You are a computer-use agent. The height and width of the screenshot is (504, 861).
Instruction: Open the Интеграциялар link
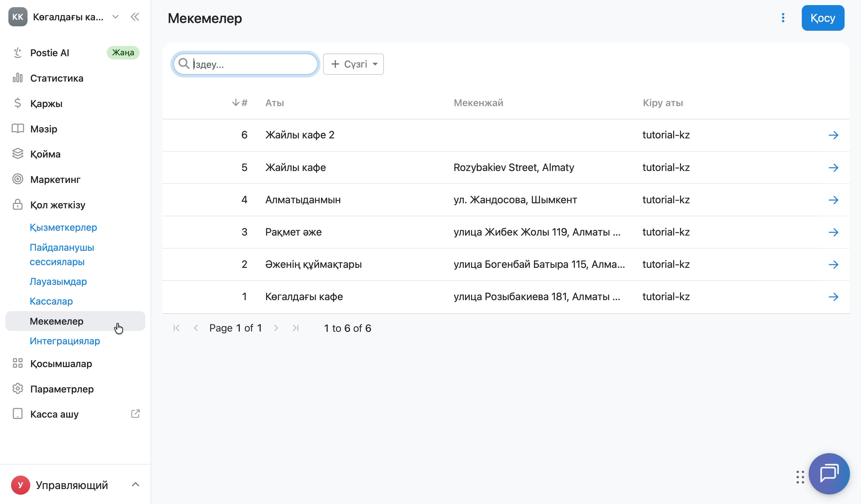tap(65, 341)
